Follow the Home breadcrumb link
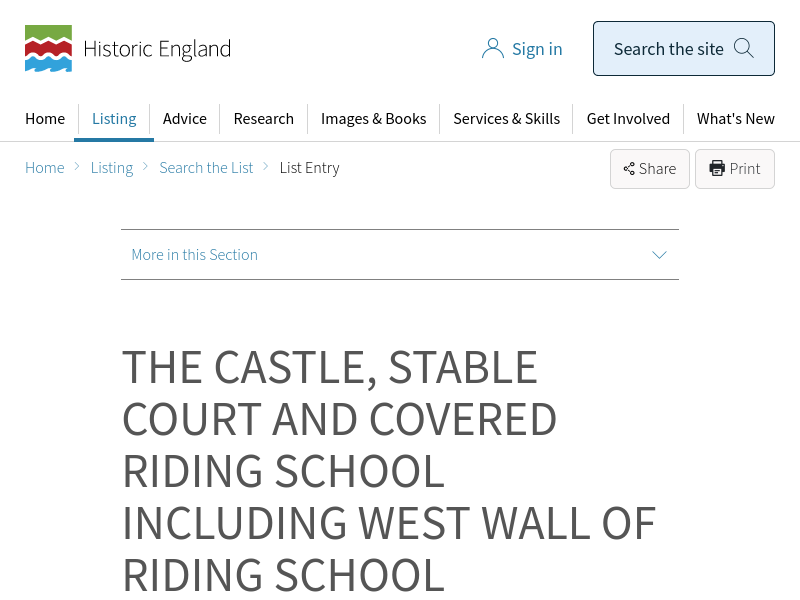Image resolution: width=800 pixels, height=600 pixels. coord(45,168)
